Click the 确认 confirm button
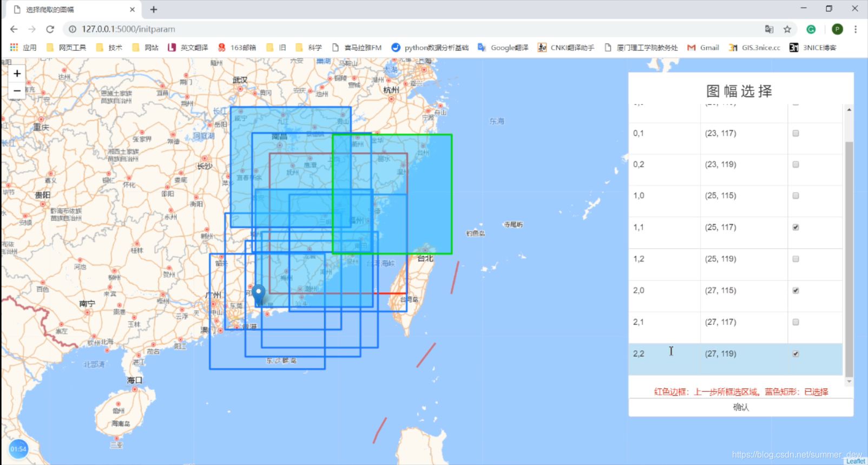 741,407
